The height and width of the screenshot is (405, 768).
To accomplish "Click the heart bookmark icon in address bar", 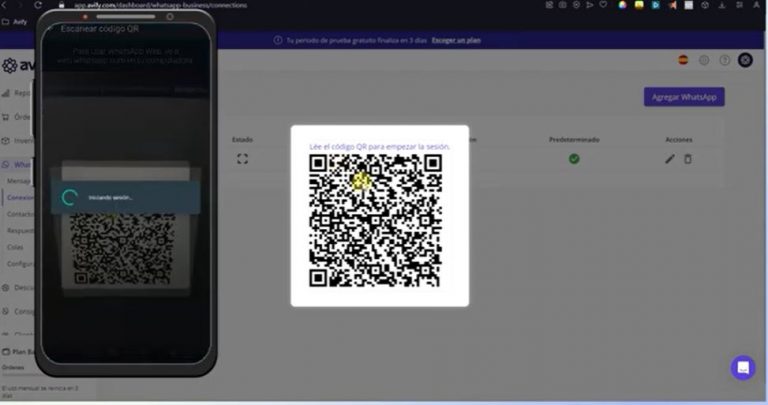I will pos(603,5).
